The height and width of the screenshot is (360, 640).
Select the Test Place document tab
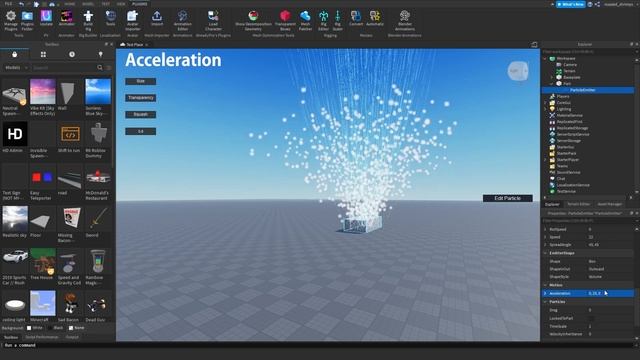point(134,44)
